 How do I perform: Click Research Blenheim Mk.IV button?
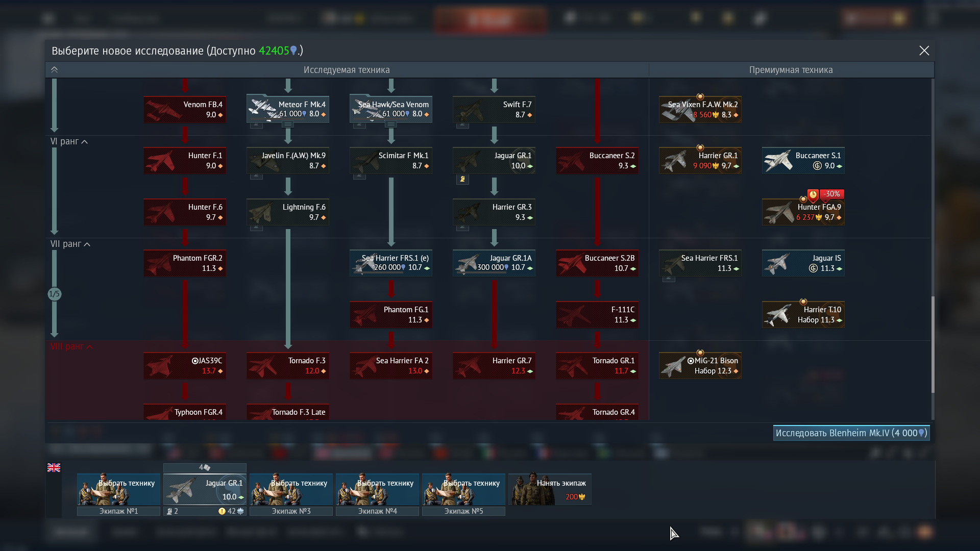pos(851,433)
